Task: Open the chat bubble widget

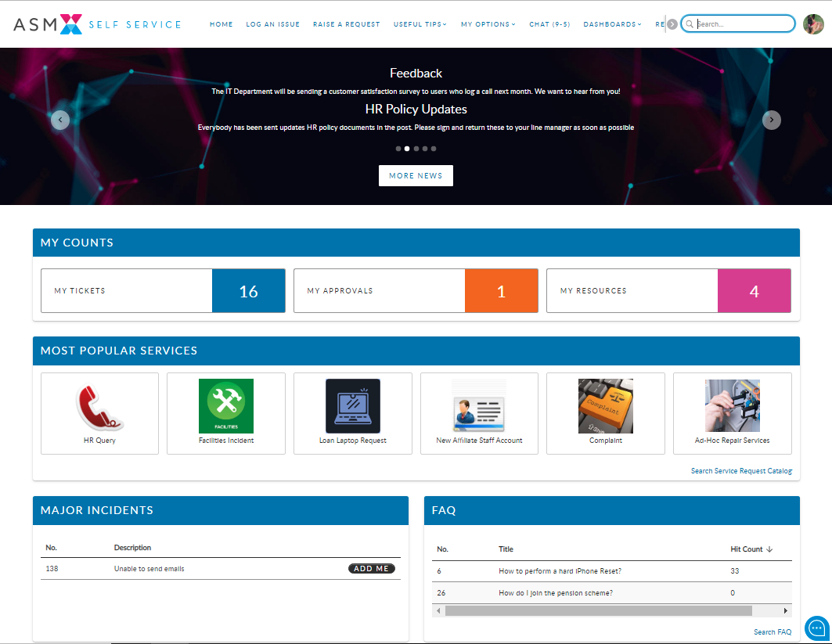Action: pos(816,628)
